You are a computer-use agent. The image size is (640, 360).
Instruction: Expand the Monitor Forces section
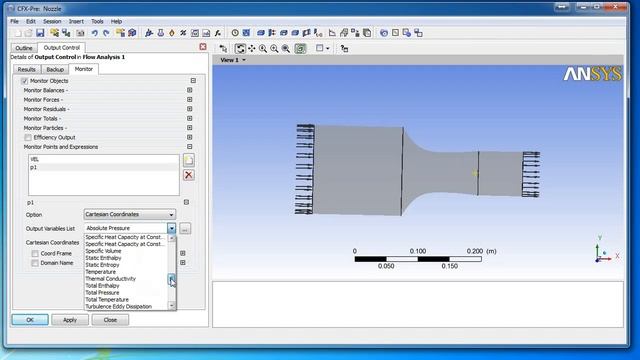tap(189, 100)
